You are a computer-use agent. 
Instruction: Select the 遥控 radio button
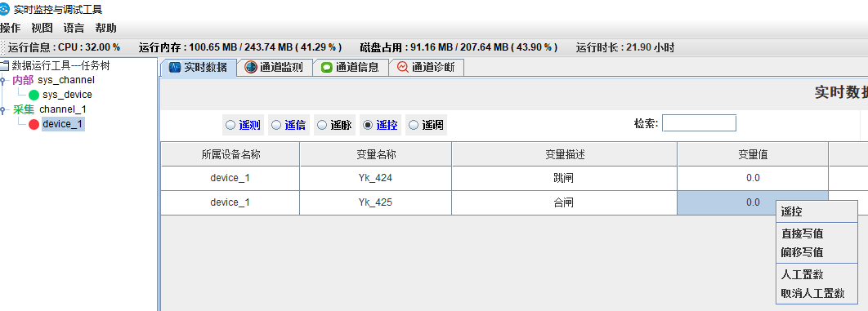368,126
